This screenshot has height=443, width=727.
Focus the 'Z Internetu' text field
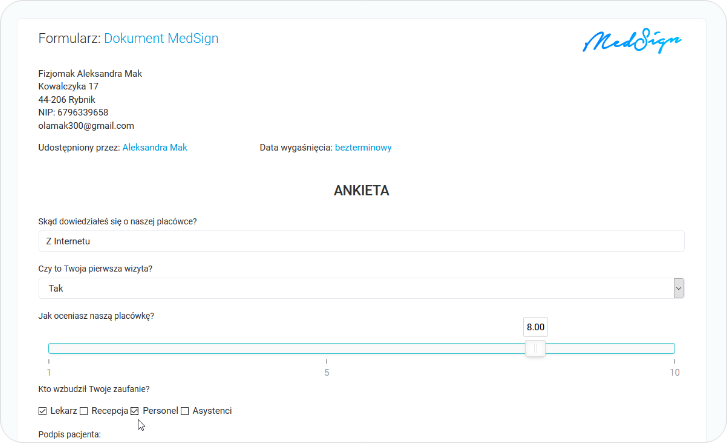(x=360, y=241)
